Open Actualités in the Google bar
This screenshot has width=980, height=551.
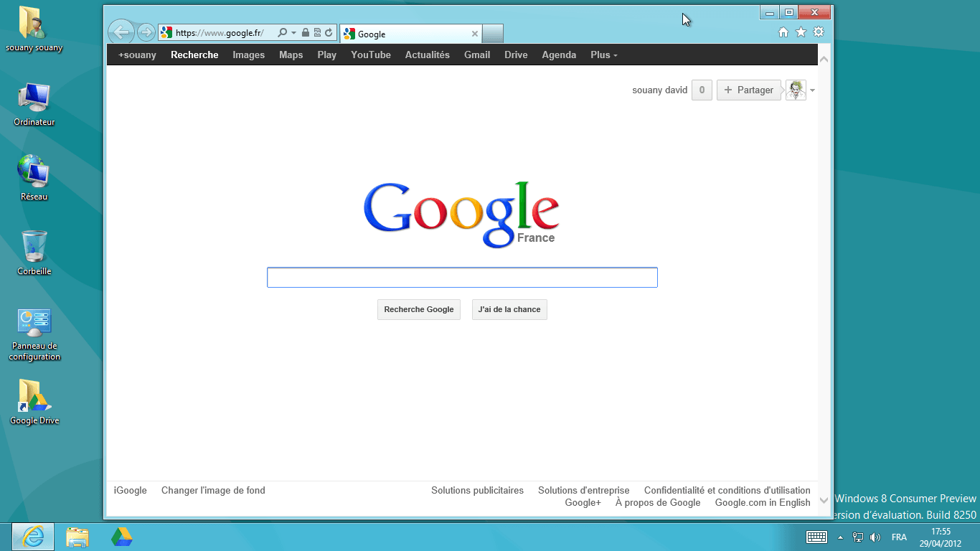[x=428, y=55]
